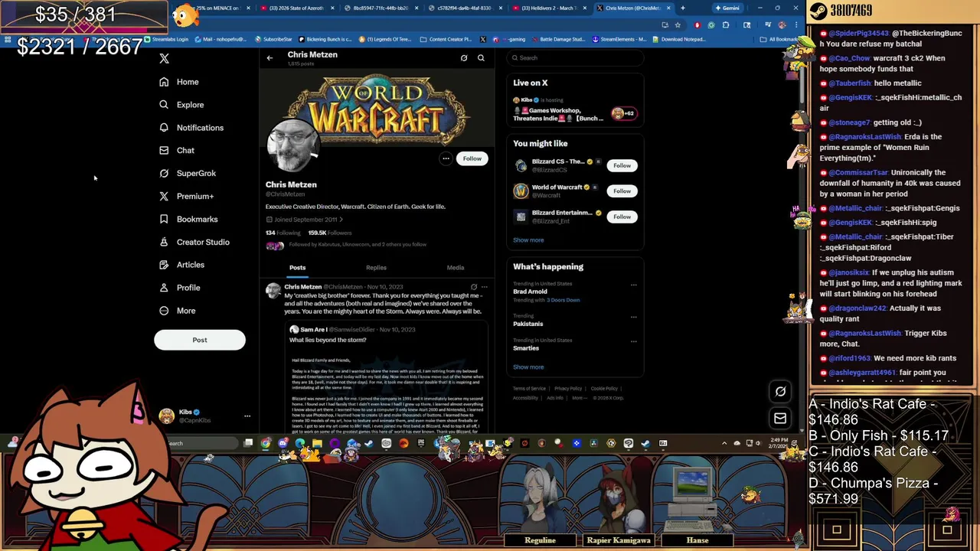Screen dimensions: 980x551
Task: Open Chris Metzen's profile picture
Action: 292,145
